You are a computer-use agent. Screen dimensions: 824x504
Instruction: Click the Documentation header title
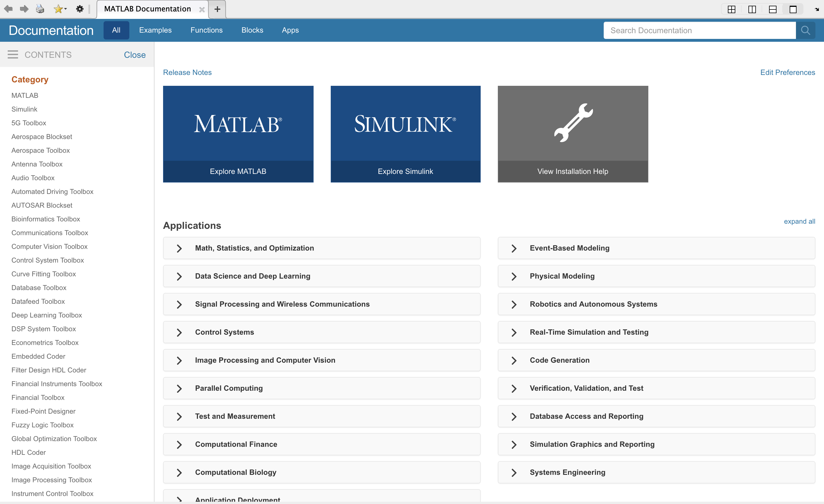(x=51, y=30)
